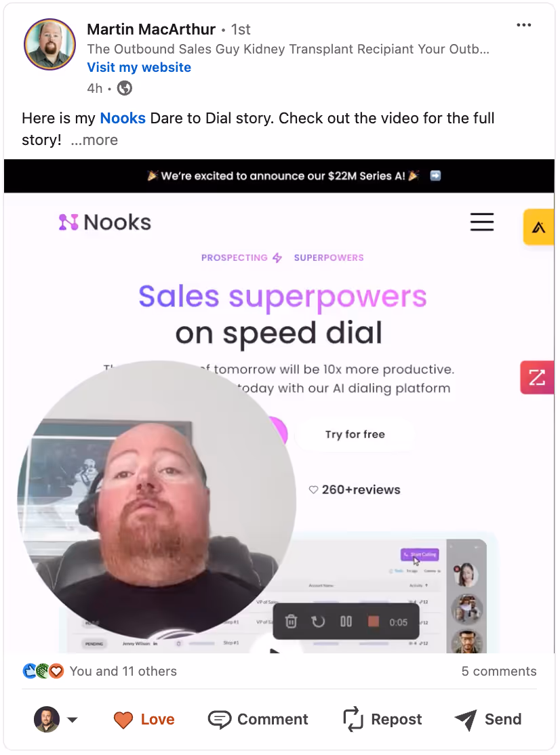Toggle the Love reaction on post

click(x=144, y=719)
